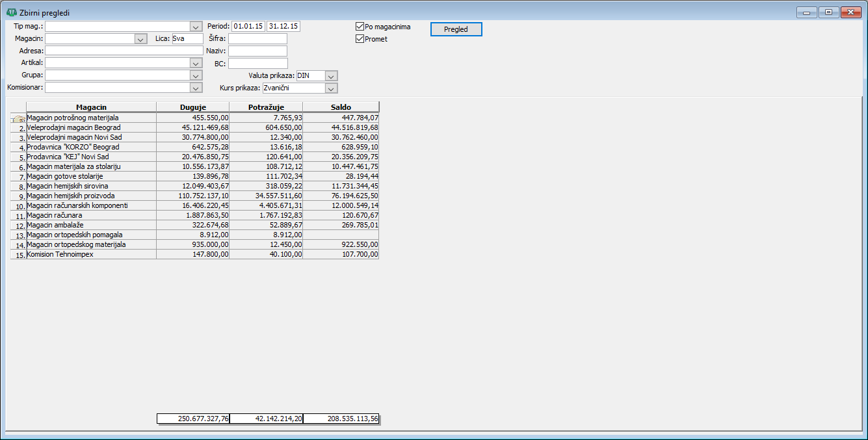Open the Komisionar dropdown
The image size is (868, 440).
click(196, 88)
